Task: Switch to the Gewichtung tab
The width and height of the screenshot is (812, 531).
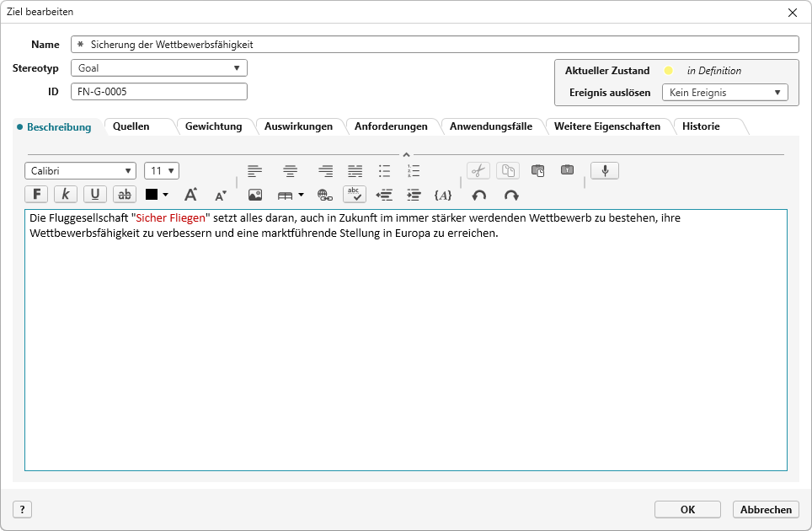Action: point(213,126)
